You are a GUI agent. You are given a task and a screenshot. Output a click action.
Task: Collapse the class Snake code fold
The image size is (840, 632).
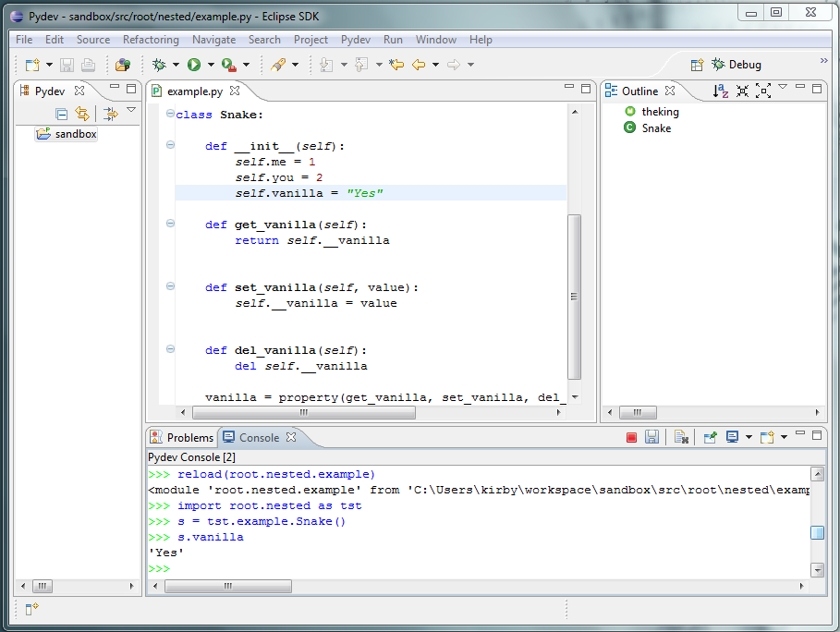[170, 113]
